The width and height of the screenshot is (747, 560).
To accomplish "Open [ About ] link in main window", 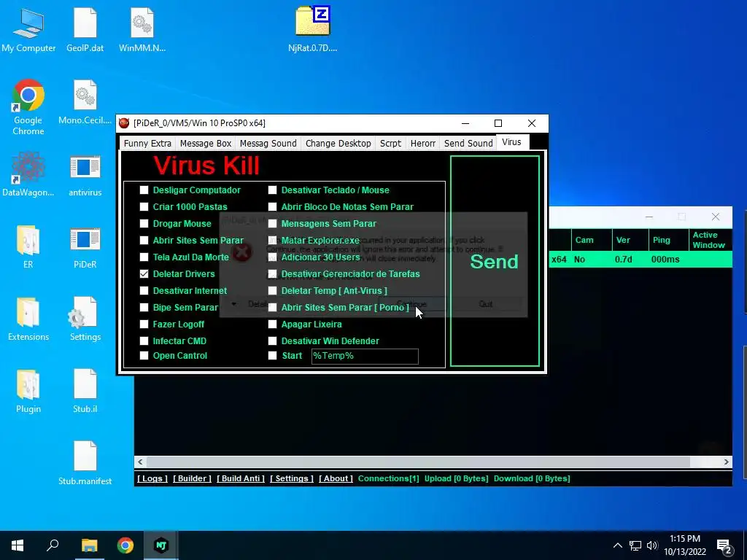I will click(336, 478).
